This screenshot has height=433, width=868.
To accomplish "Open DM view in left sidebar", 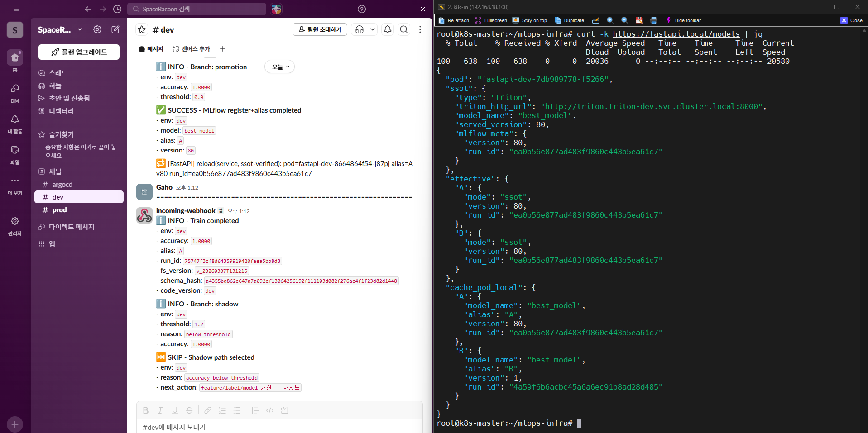I will pyautogui.click(x=15, y=93).
